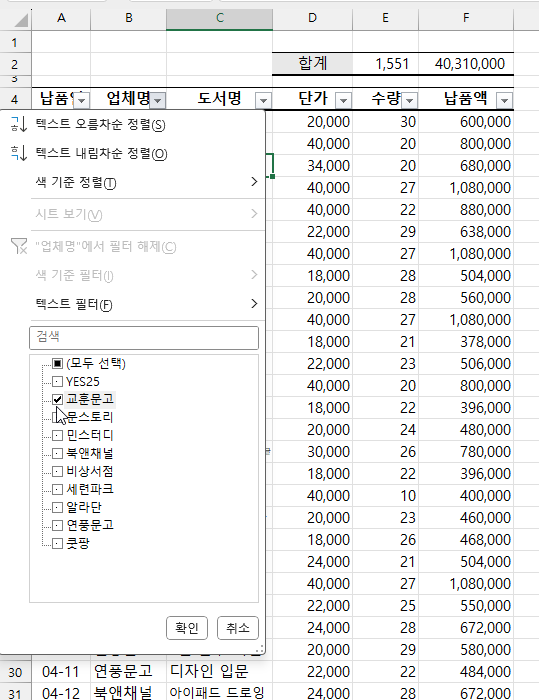This screenshot has height=700, width=539.
Task: Check the 비상서점 checkbox
Action: (x=57, y=471)
